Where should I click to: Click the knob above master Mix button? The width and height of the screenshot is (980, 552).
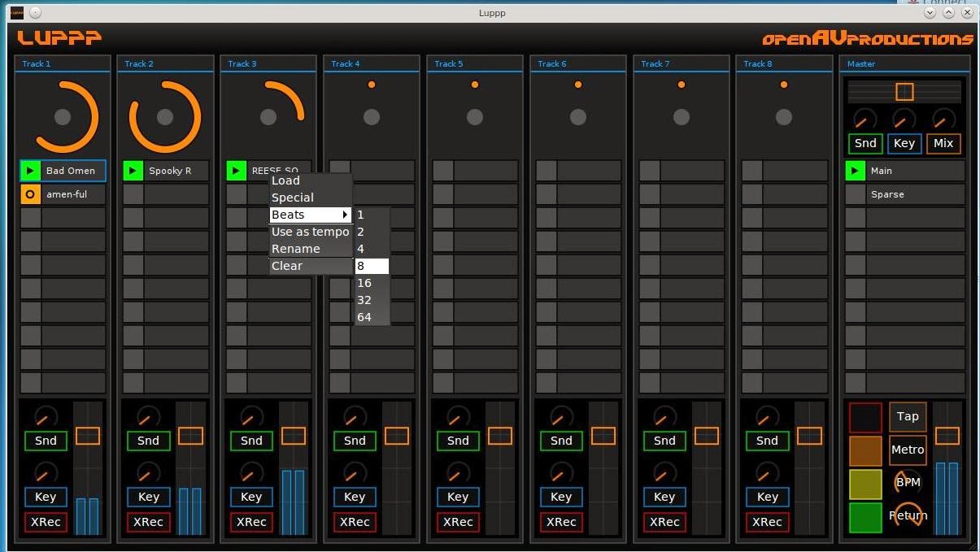[x=943, y=120]
